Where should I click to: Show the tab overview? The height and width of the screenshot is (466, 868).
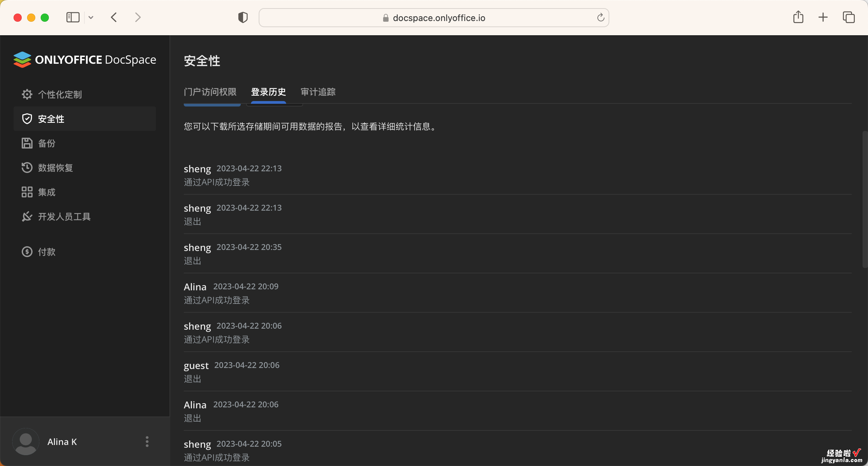849,17
